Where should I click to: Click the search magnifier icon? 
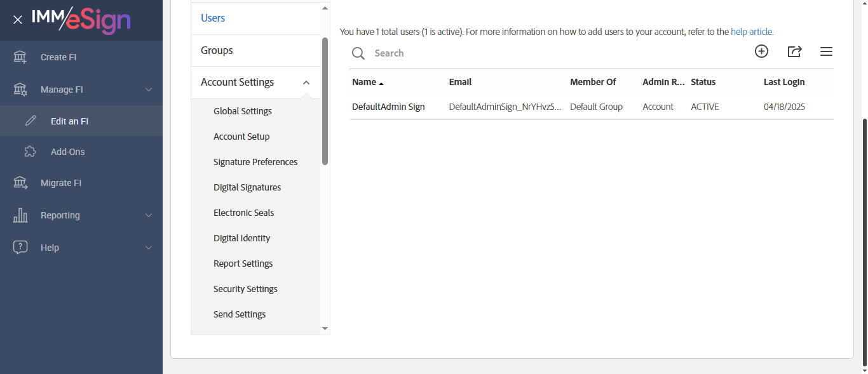pos(358,53)
